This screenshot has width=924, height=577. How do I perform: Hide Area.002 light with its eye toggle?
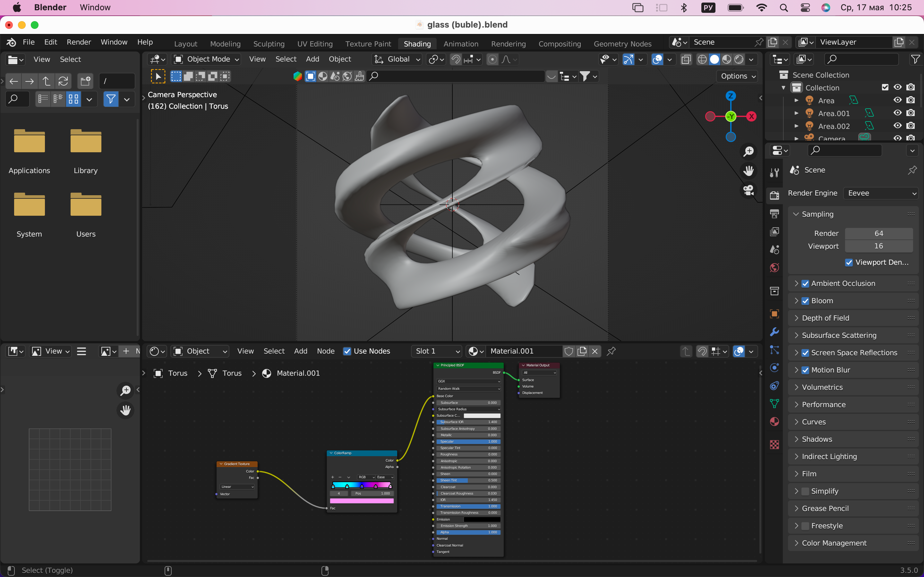point(898,126)
